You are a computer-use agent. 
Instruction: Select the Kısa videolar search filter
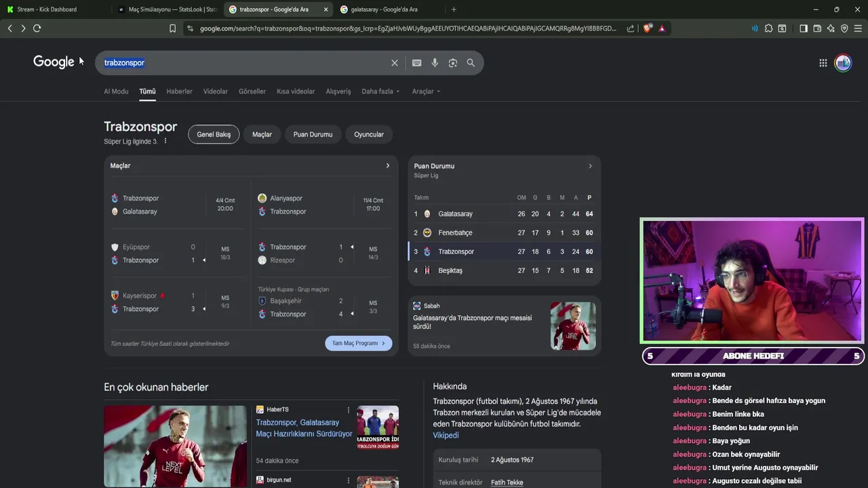point(296,91)
